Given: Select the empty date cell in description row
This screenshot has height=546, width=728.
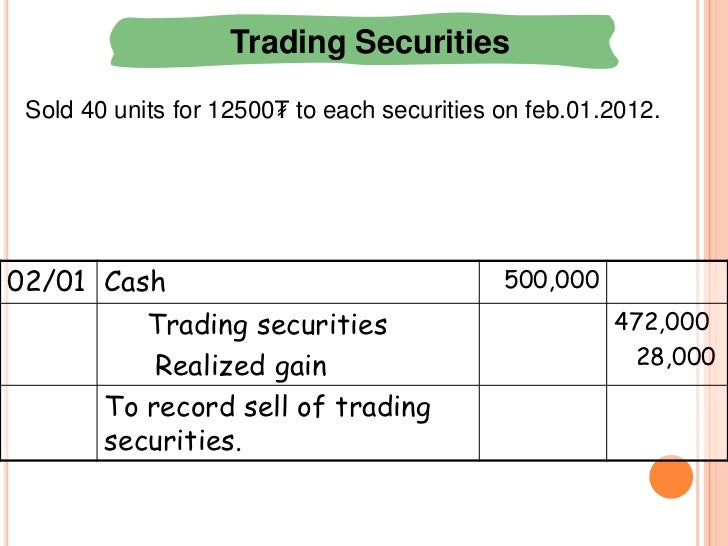Looking at the screenshot, I should click(49, 423).
